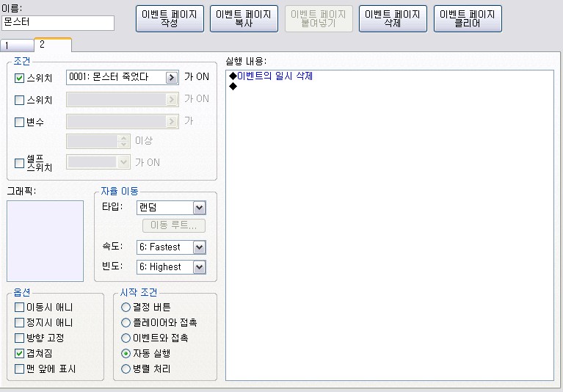Image resolution: width=563 pixels, height=392 pixels.
Task: Click 이벤트 페이지 복사 button
Action: pyautogui.click(x=244, y=19)
